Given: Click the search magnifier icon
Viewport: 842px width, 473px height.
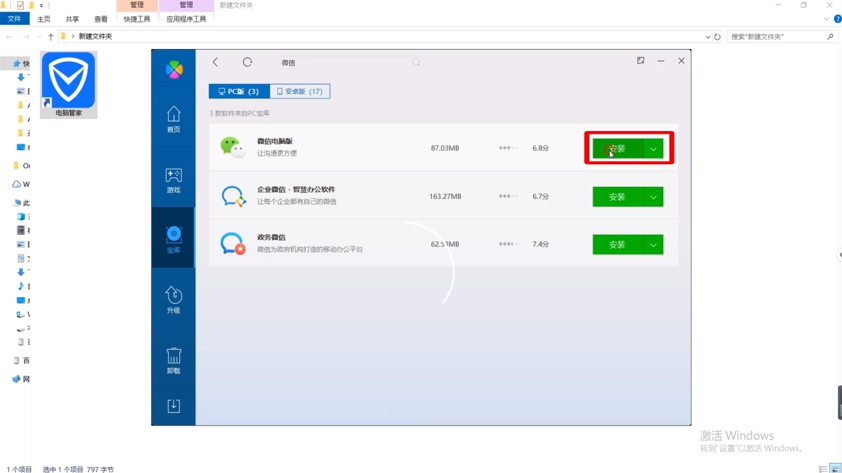Looking at the screenshot, I should (416, 62).
